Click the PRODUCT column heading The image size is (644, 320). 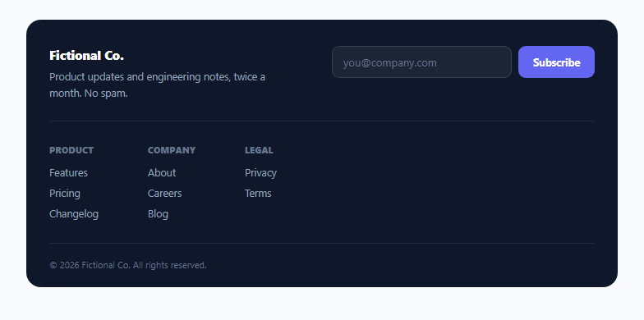[71, 150]
